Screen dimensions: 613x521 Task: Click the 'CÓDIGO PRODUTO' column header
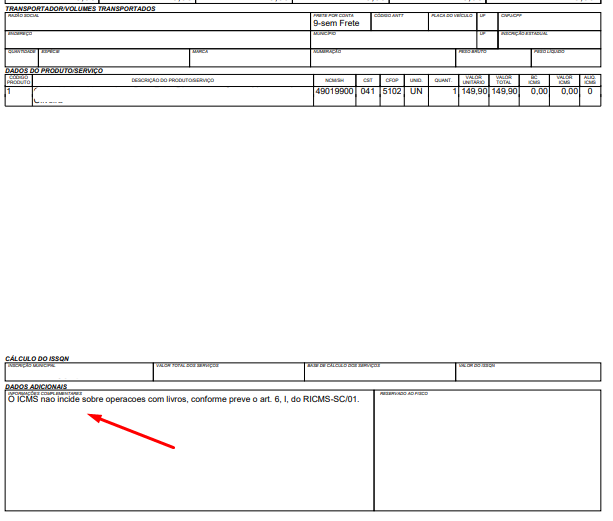point(18,80)
